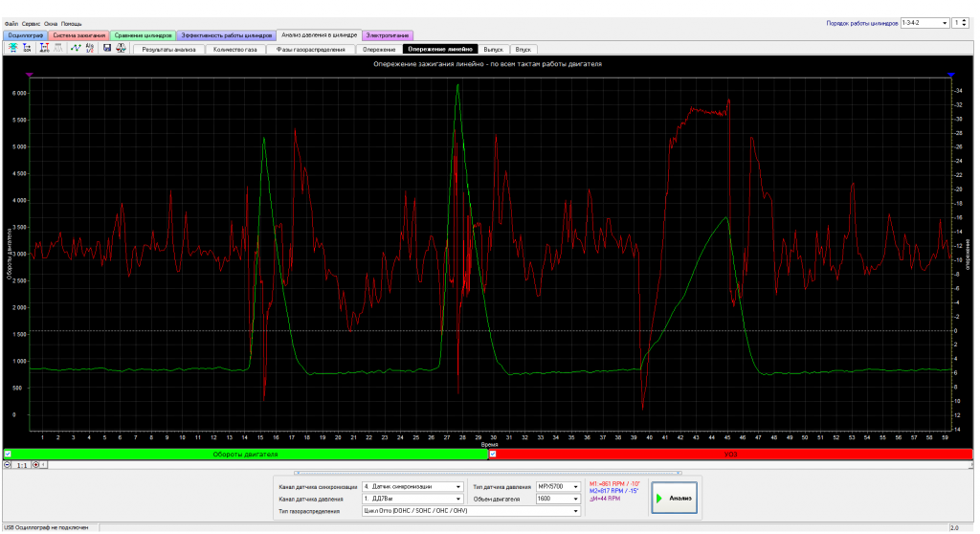Click the Время axis label under the chart
980x534 pixels.
[490, 445]
